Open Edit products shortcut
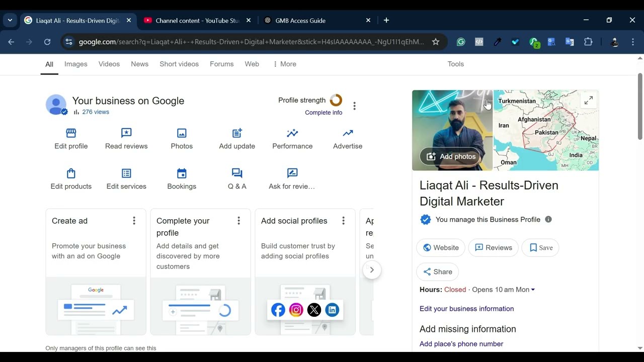The height and width of the screenshot is (362, 644). coord(71,179)
